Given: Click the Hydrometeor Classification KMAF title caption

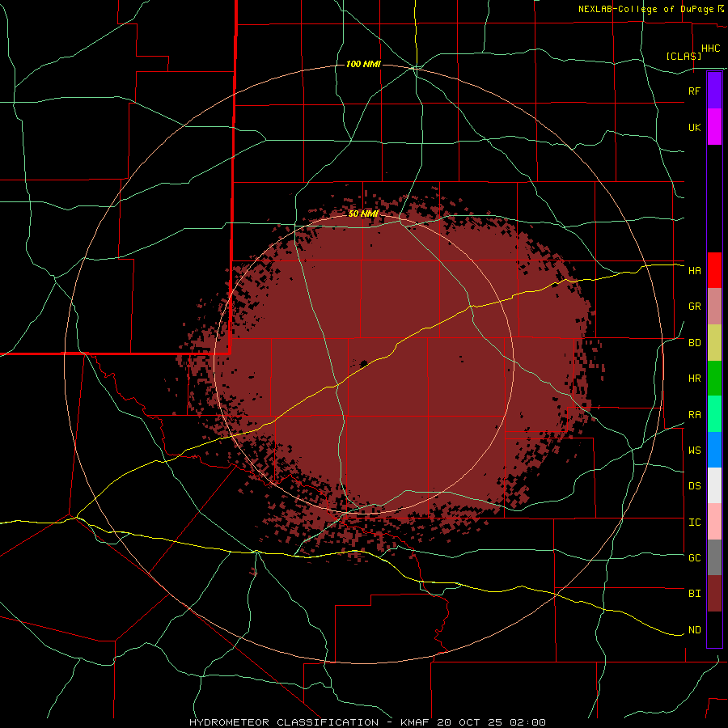Looking at the screenshot, I should click(367, 722).
